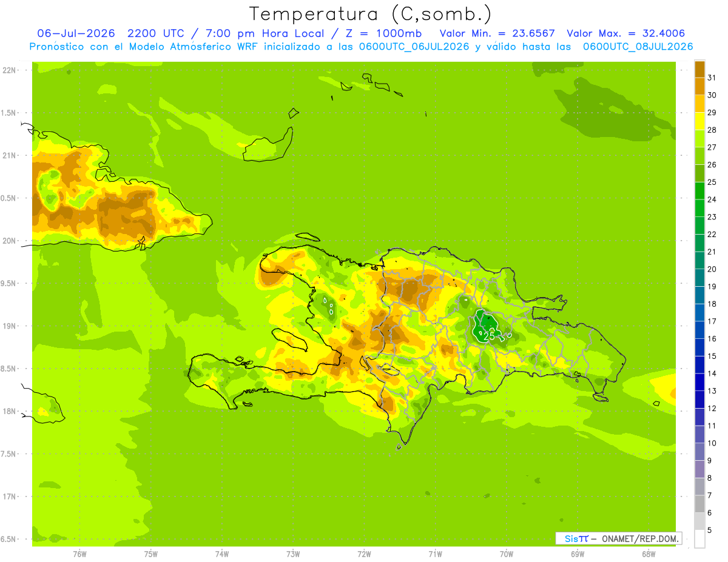The image size is (728, 562).
Task: Click the legend band between 26 and 27
Action: tap(699, 156)
